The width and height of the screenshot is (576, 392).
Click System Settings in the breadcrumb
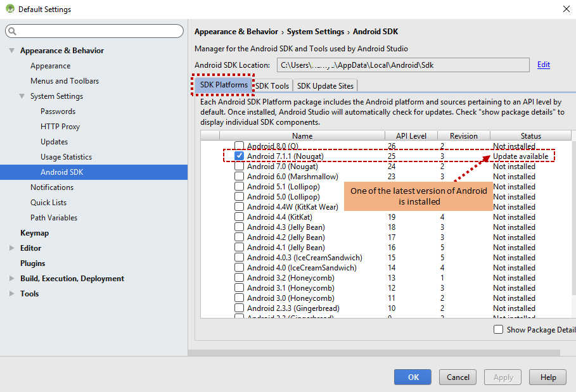(x=316, y=32)
